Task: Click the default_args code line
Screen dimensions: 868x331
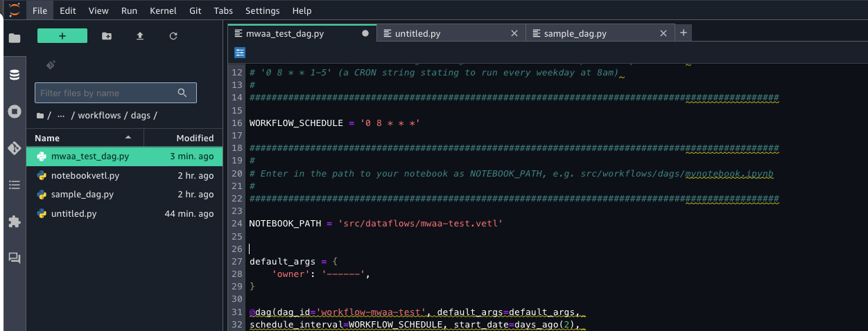Action: point(294,261)
